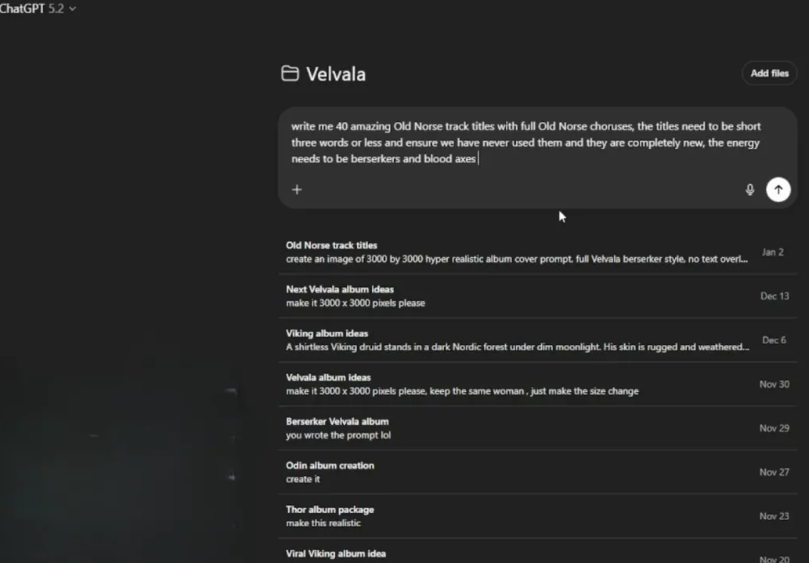Open the "Old Norse track titles" chat

point(331,245)
